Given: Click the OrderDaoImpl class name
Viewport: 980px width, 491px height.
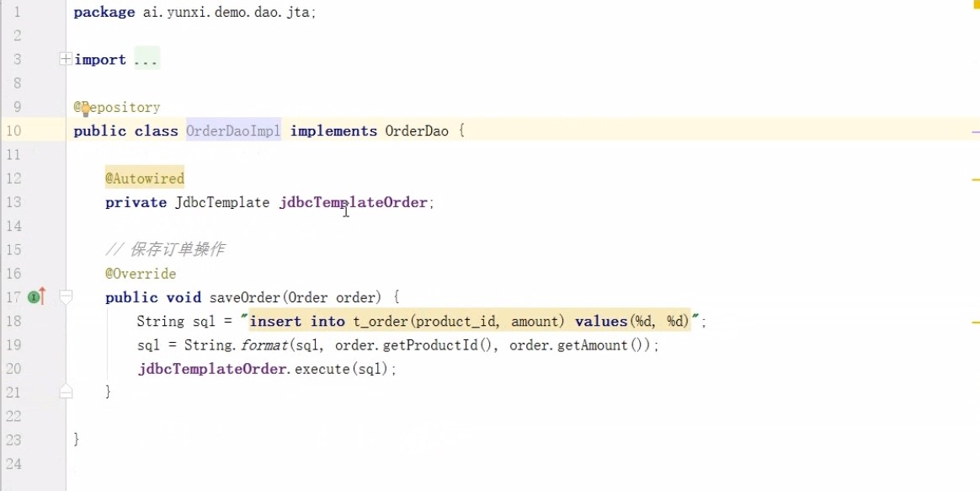Looking at the screenshot, I should (234, 131).
